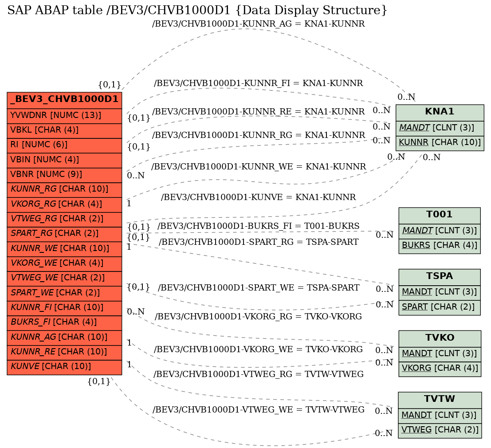Select the KUNVE [CHAR (10)] field row

click(64, 367)
